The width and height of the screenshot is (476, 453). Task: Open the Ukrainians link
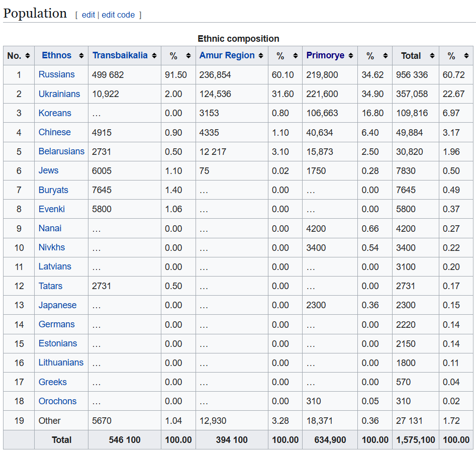coord(59,94)
